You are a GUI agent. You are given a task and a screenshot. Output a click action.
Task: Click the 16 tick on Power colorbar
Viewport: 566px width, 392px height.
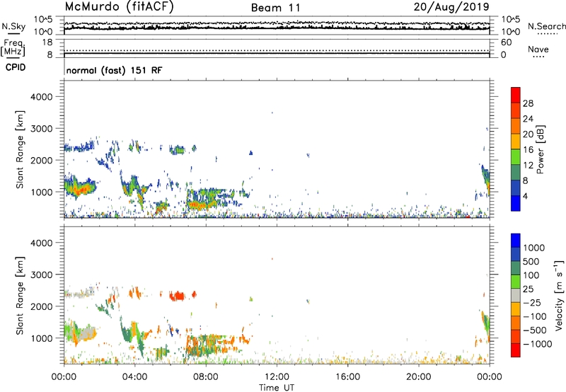(x=528, y=149)
